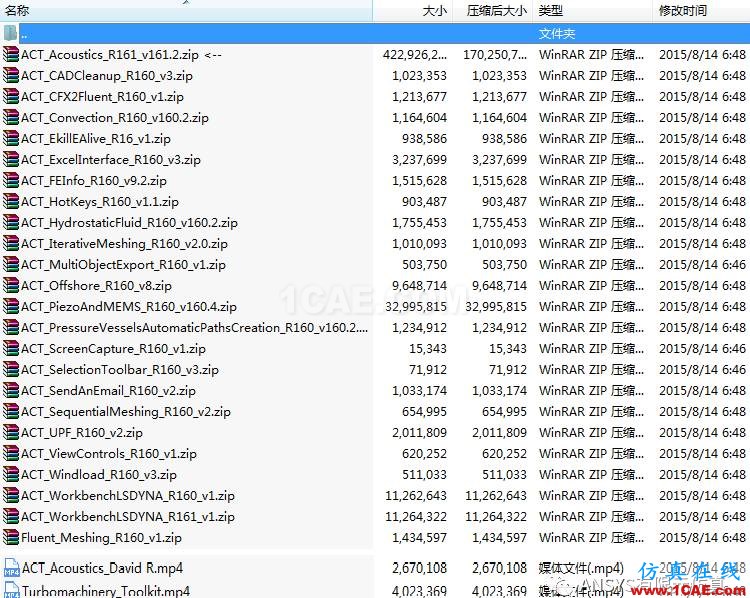The image size is (750, 598).
Task: Click the ACT_IterativeMeshing archive icon
Action: [11, 244]
